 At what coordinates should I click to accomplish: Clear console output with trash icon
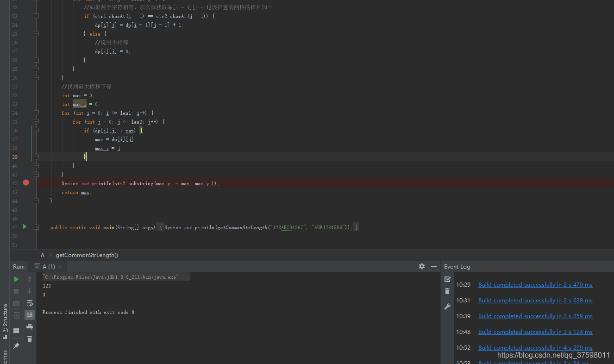click(30, 339)
